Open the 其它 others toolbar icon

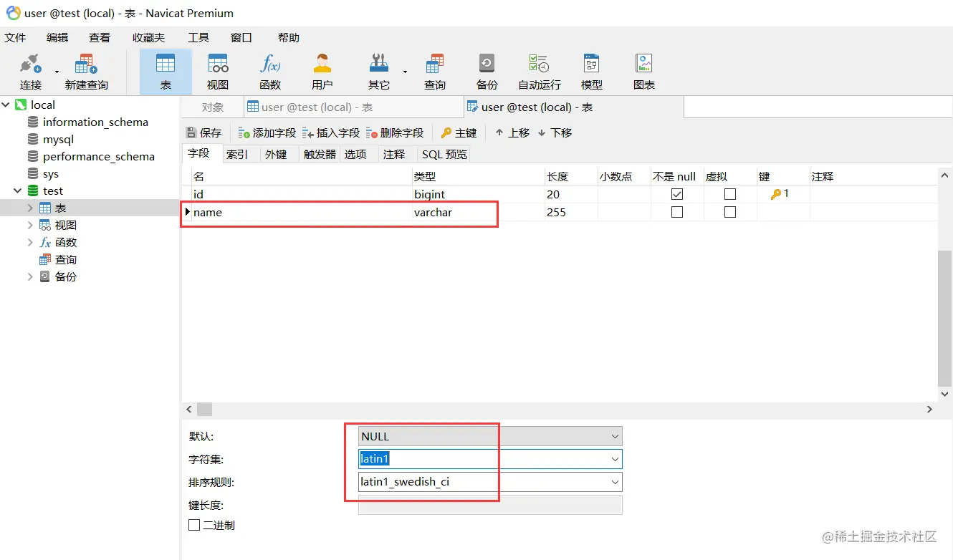click(379, 72)
